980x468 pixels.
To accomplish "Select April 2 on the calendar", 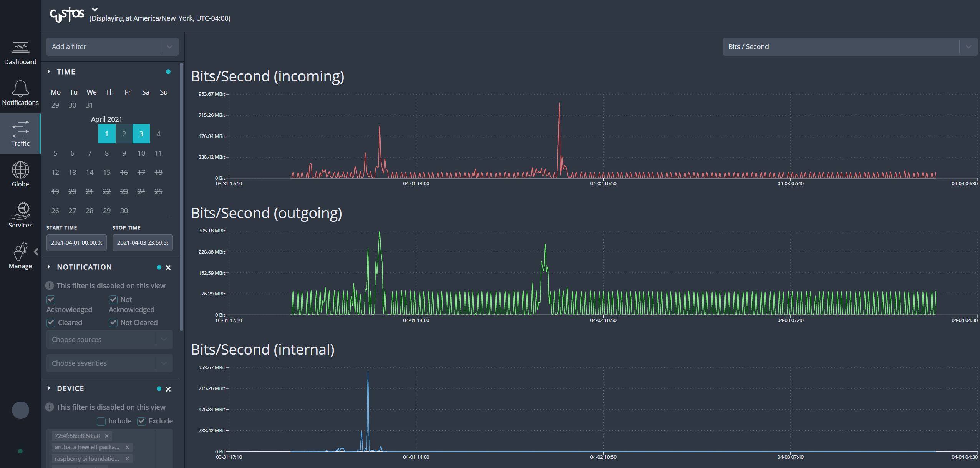I will coord(124,134).
